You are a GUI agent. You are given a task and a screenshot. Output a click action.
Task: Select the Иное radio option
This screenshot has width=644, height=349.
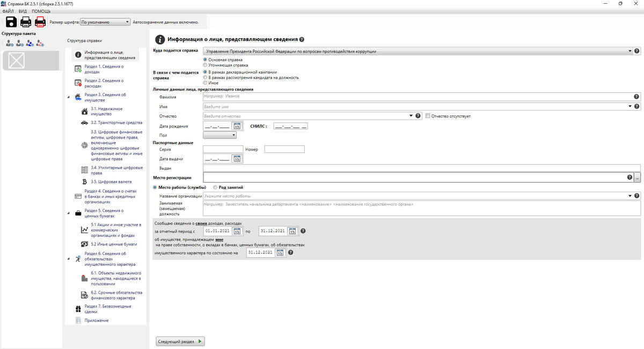click(x=204, y=83)
